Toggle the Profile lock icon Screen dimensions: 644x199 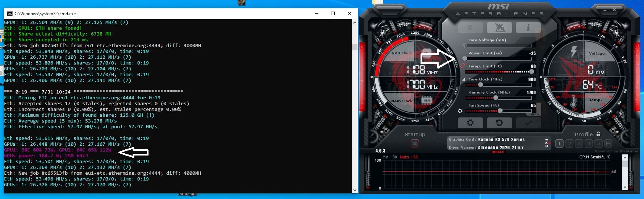click(x=598, y=134)
